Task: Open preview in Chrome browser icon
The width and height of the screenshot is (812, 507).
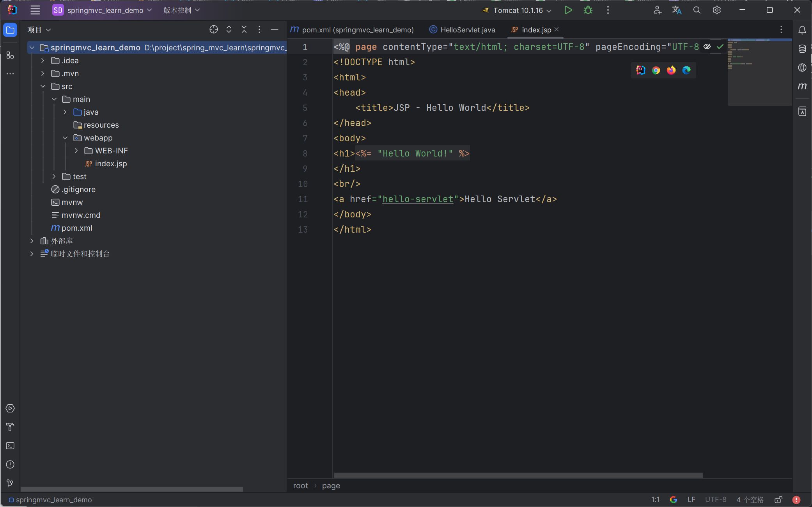Action: [x=656, y=70]
